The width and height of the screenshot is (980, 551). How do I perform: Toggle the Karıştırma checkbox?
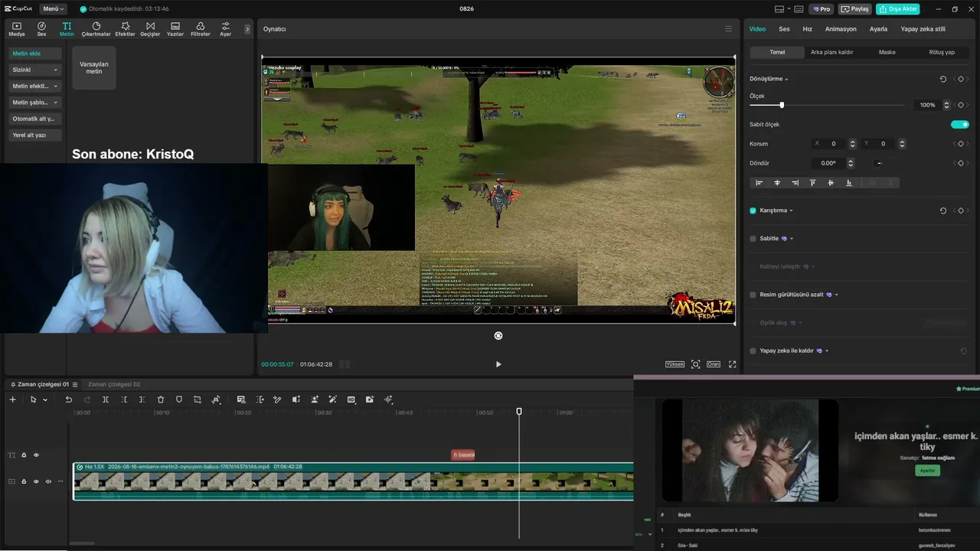pos(753,210)
